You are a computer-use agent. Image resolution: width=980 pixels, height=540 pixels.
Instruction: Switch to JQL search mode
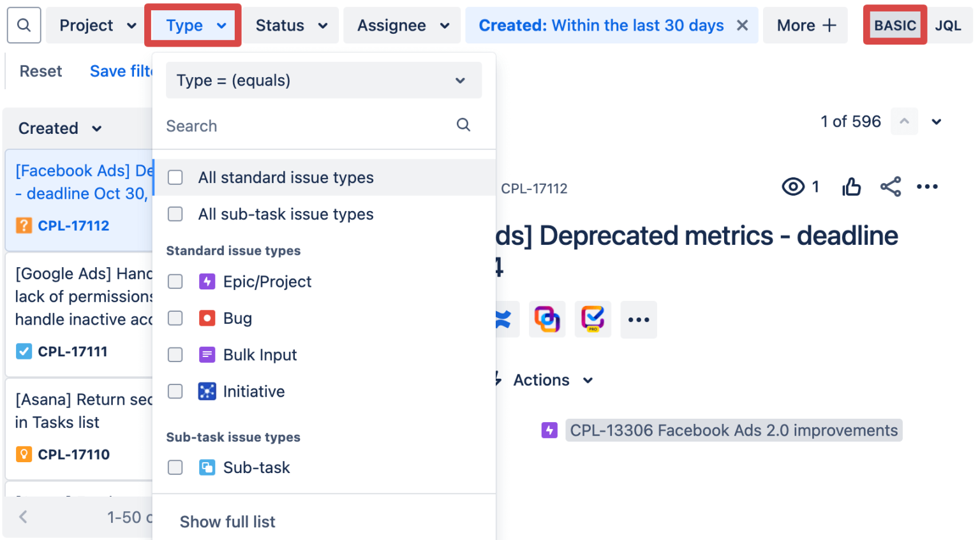(x=949, y=25)
